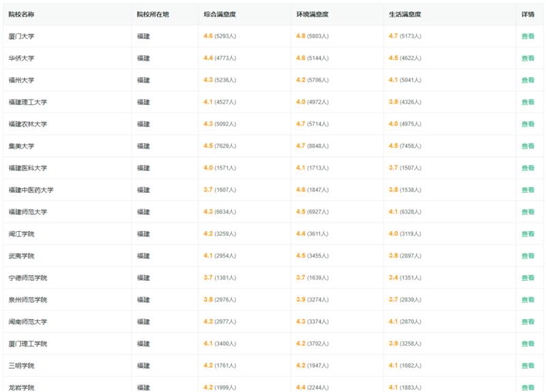Screen dimensions: 546x392
Task: Click 福建师范大学 environment score 4.5 (6927人)
Action: 313,212
